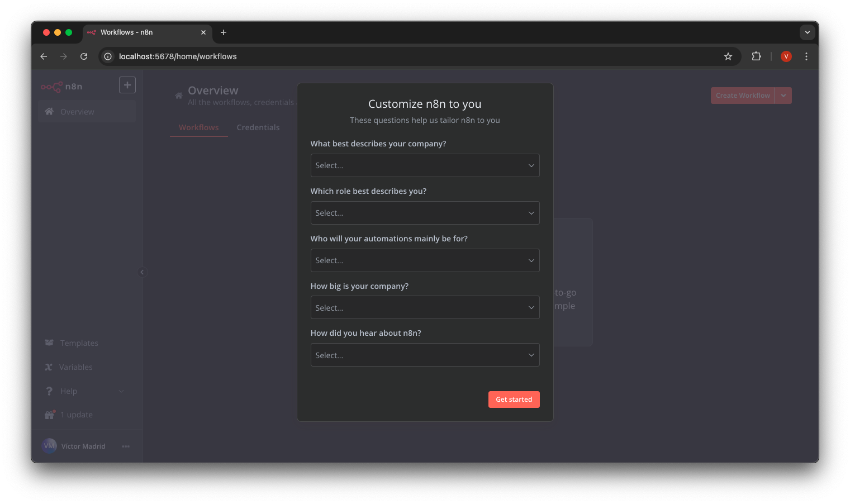850x504 pixels.
Task: Open the 'How did you hear' dropdown
Action: pyautogui.click(x=425, y=355)
